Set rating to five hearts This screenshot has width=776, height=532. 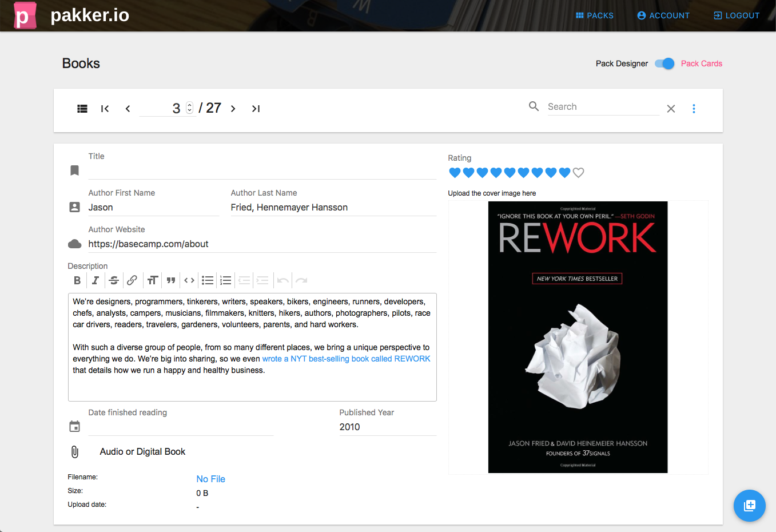(510, 173)
